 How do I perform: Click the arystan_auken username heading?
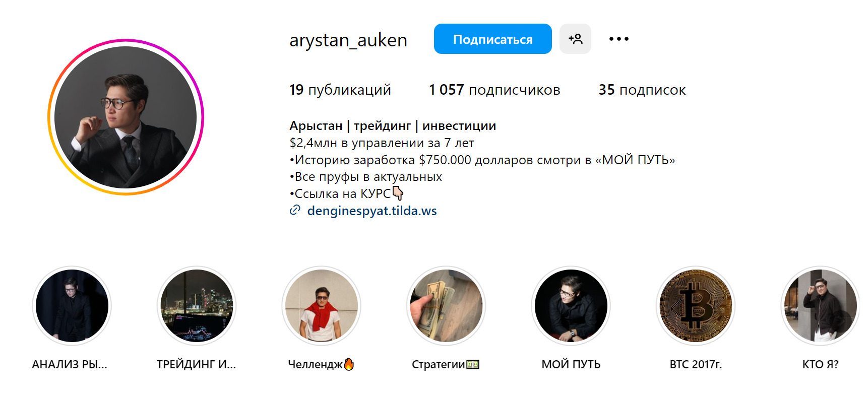348,40
